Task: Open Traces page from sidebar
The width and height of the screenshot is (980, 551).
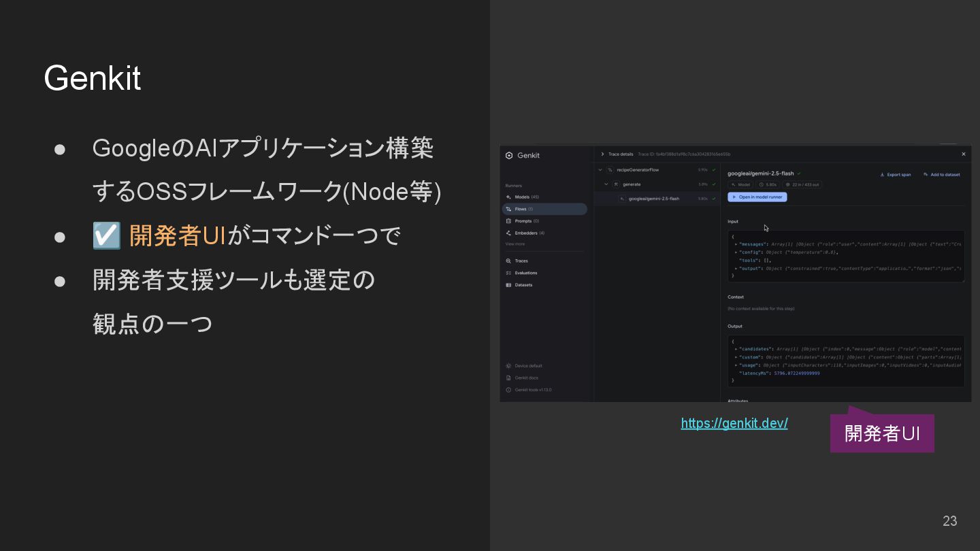Action: click(544, 261)
